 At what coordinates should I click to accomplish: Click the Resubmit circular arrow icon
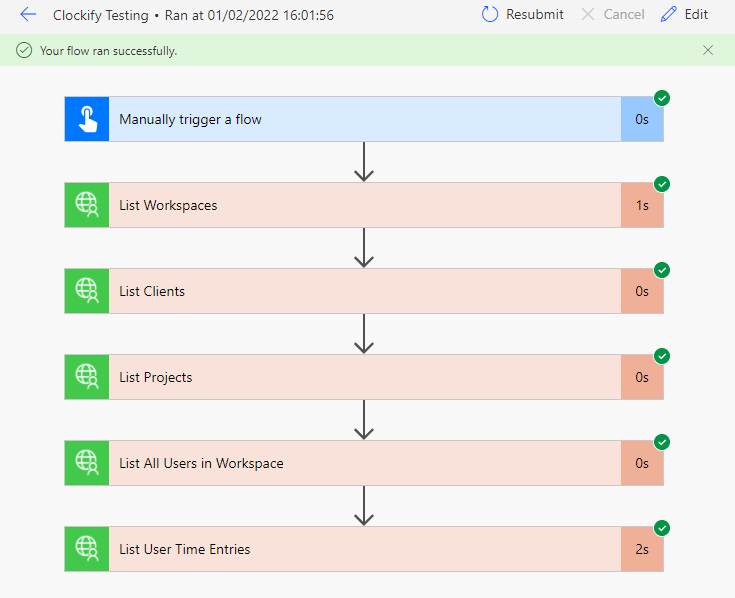490,15
